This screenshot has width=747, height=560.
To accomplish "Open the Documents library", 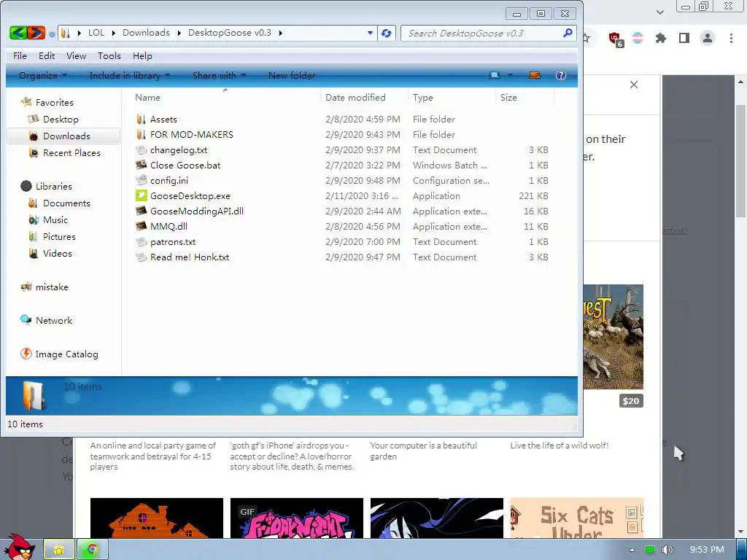I will [x=66, y=203].
